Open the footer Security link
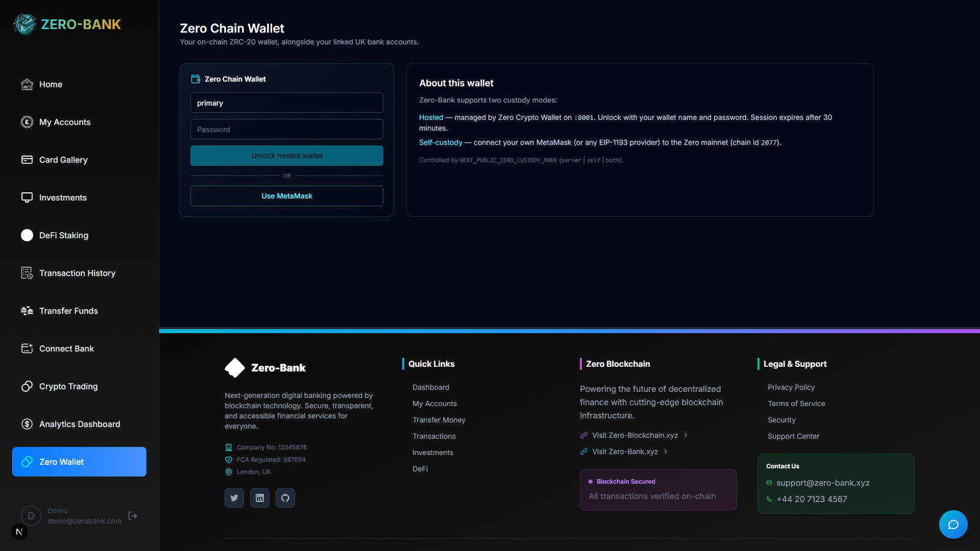The height and width of the screenshot is (551, 980). (x=782, y=420)
